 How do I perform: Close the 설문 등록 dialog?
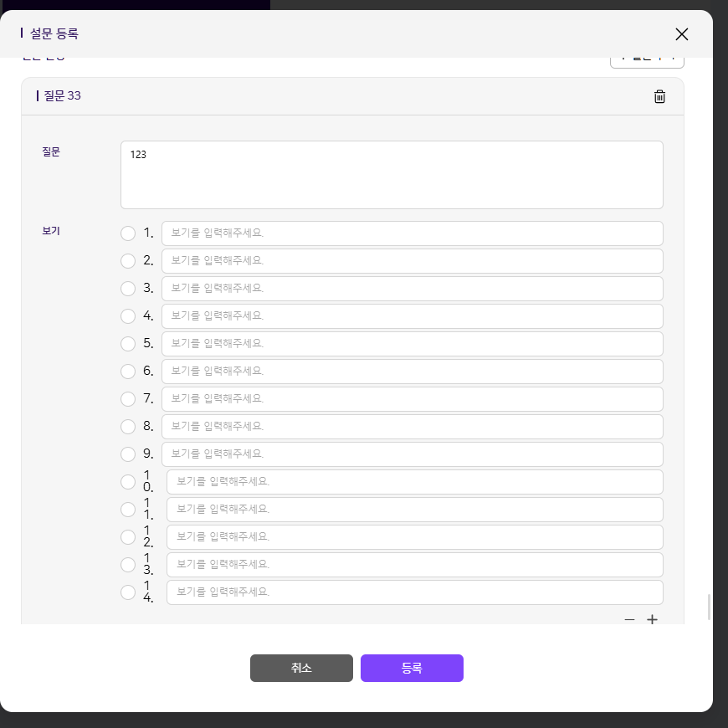pyautogui.click(x=681, y=34)
